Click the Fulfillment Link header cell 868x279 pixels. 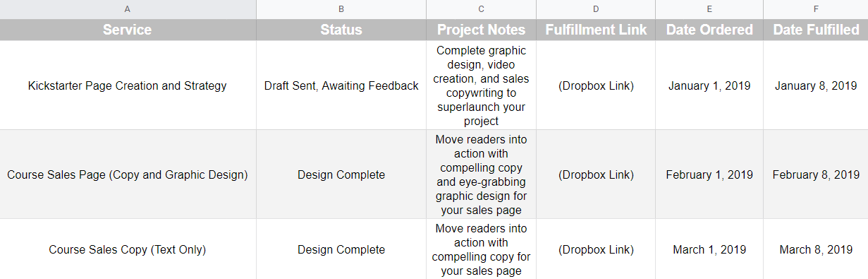coord(596,30)
